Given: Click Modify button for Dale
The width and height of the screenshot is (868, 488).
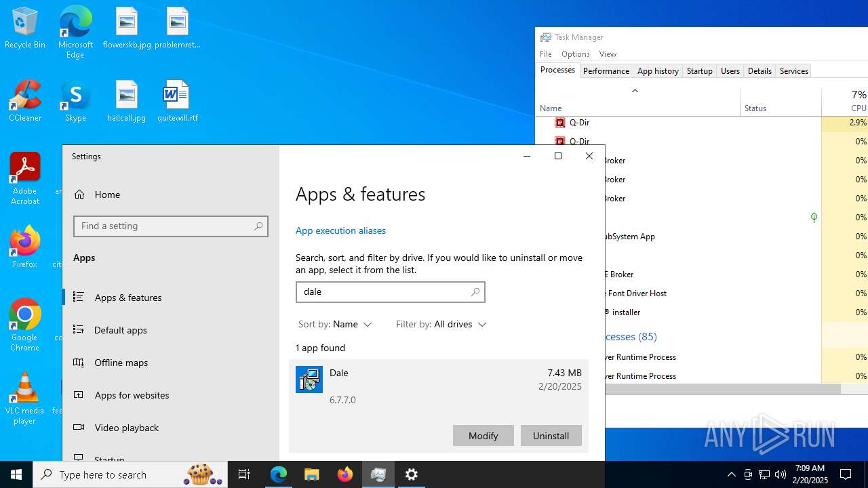Looking at the screenshot, I should click(483, 436).
